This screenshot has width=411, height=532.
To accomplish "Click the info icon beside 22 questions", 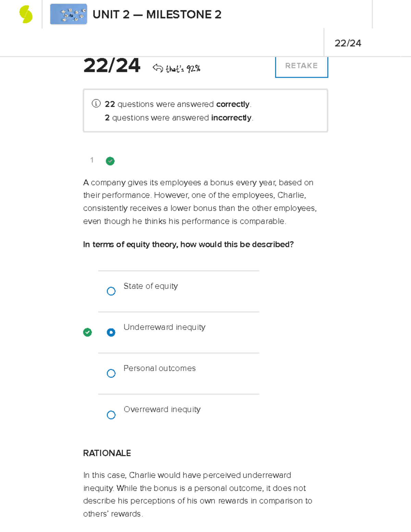I will click(96, 103).
